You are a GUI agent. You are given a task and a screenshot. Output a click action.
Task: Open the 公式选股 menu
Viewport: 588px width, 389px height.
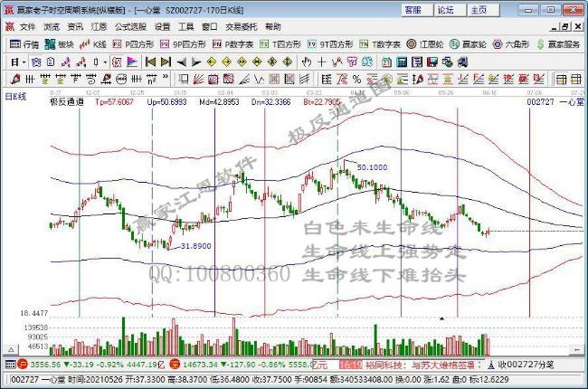tap(130, 27)
